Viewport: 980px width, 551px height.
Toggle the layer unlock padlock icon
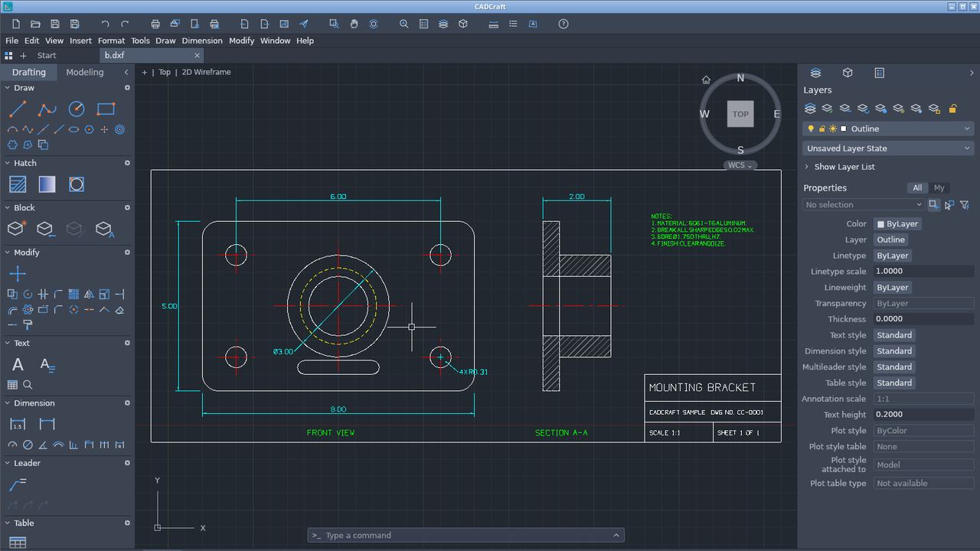[952, 109]
